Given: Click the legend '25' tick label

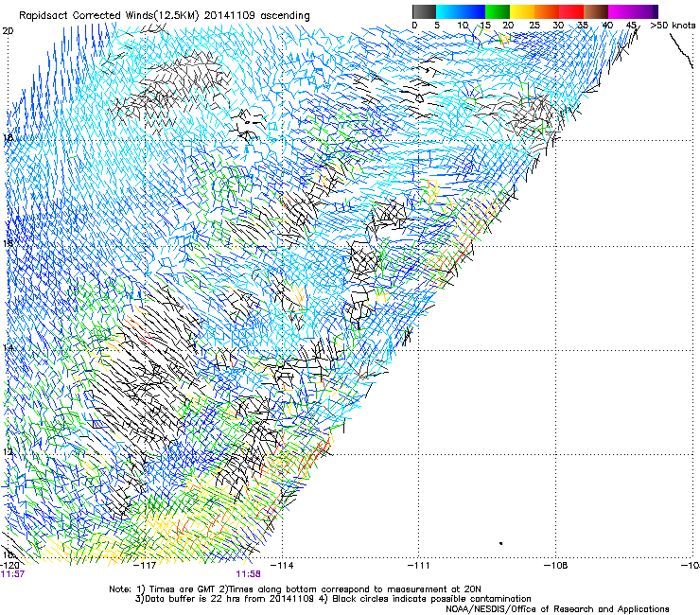Looking at the screenshot, I should point(534,25).
